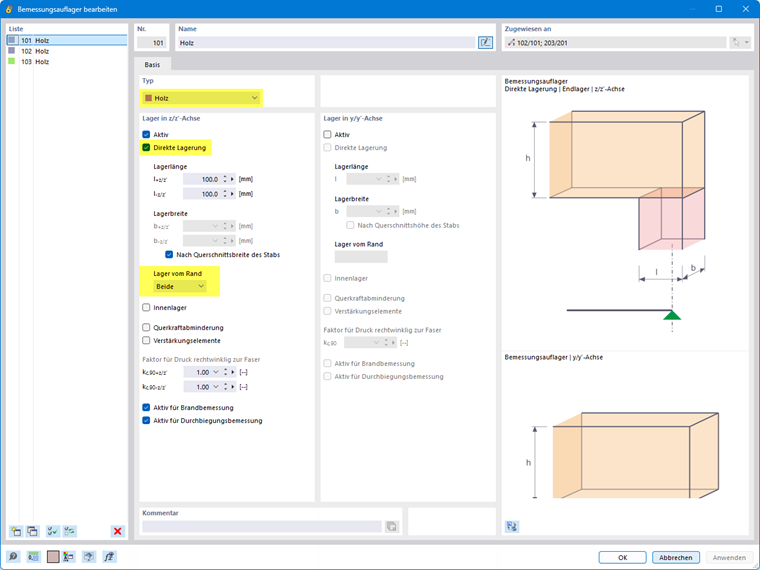Toggle Aktiv für Durchbiegungsbemessung in z/z' section
Screen dimensions: 760x570
(x=146, y=421)
